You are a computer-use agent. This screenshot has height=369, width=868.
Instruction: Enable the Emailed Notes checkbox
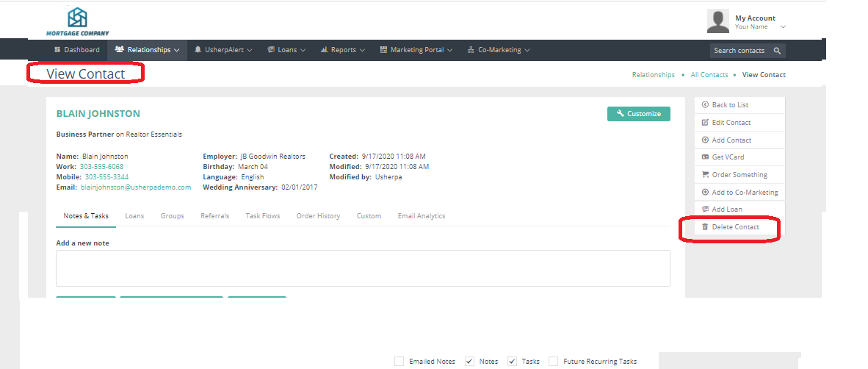[x=399, y=361]
